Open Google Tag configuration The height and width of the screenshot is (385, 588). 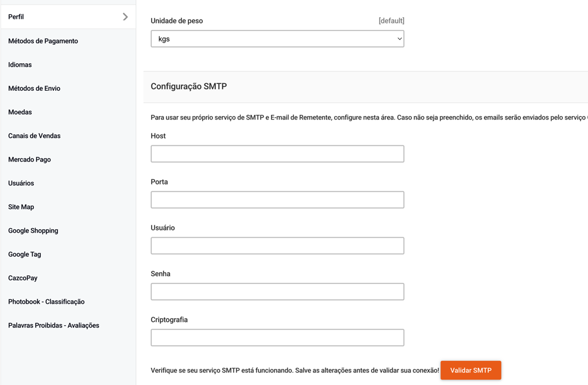(25, 255)
